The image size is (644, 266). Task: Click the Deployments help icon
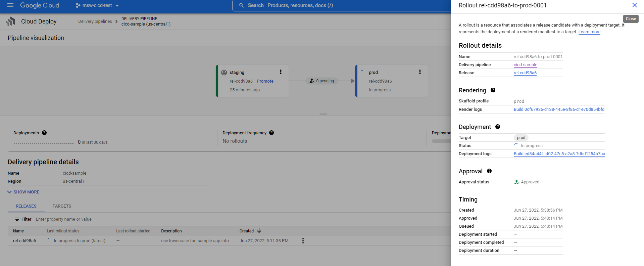44,133
